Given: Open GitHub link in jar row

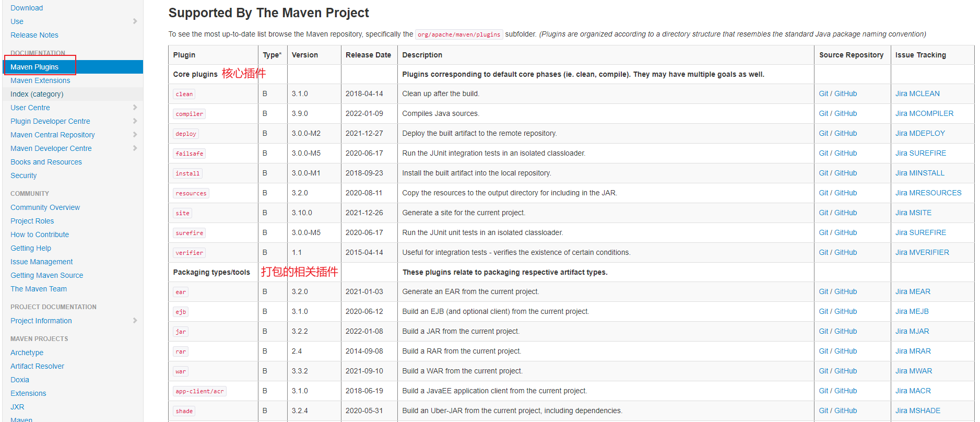Looking at the screenshot, I should [845, 331].
